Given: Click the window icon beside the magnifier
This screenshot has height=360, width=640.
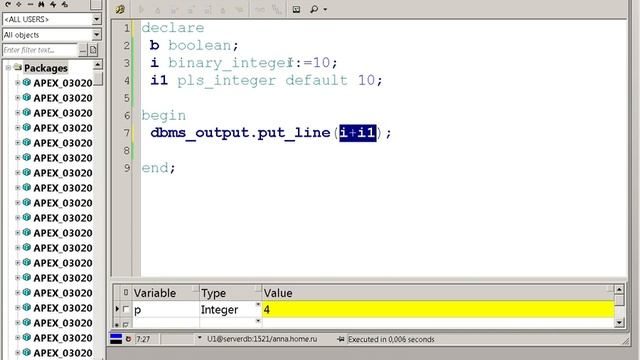Looking at the screenshot, I should 296,9.
